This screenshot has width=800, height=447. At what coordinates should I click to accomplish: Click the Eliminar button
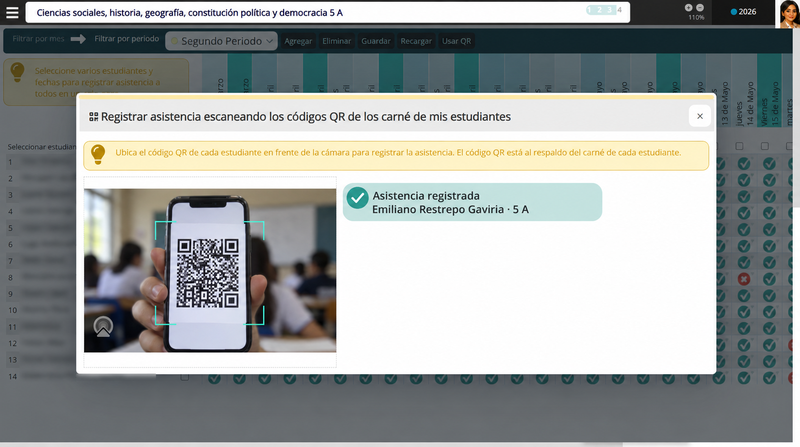pos(337,41)
